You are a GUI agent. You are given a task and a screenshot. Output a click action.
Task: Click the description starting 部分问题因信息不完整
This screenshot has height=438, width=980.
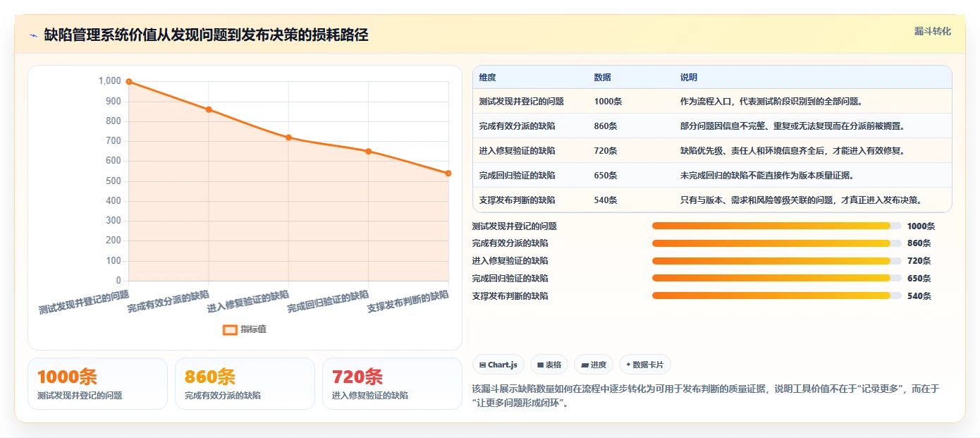coord(792,126)
